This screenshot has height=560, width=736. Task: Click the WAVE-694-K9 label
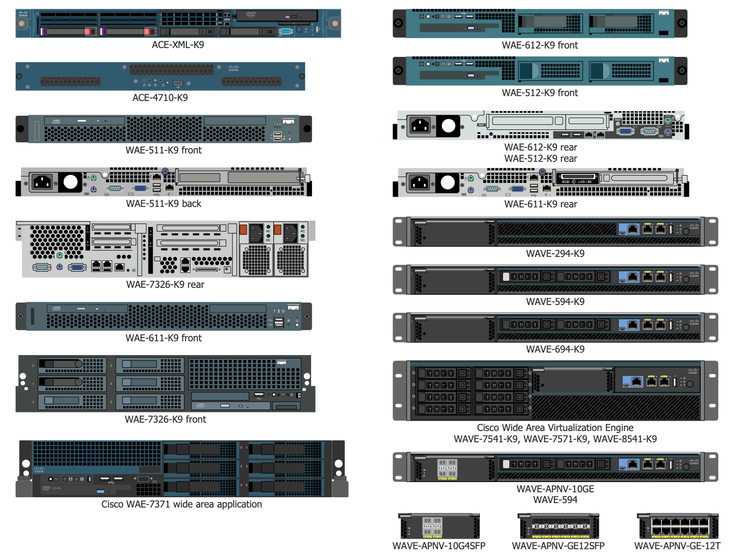[555, 349]
